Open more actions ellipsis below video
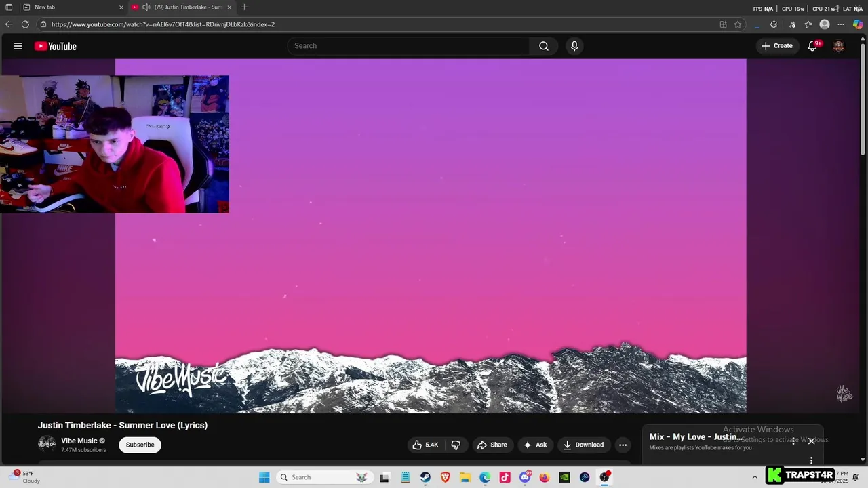This screenshot has width=868, height=488. (623, 445)
